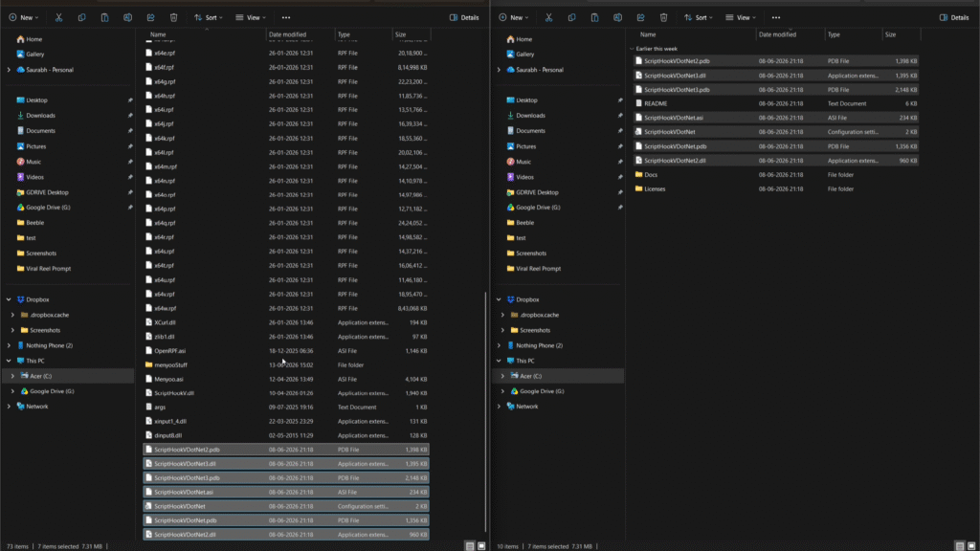Select ScriptHookVDotNet3.dll in left window
This screenshot has width=980, height=551.
(x=285, y=464)
